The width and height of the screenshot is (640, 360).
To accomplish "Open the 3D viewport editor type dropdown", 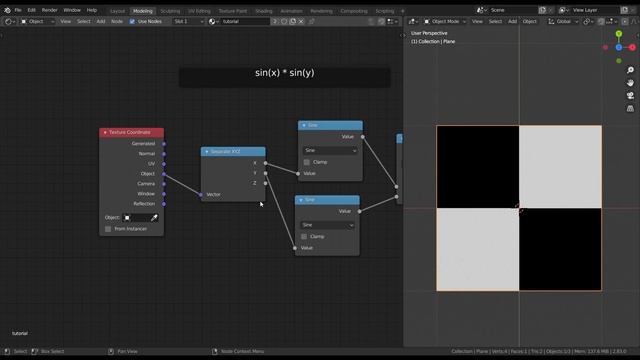I will (x=413, y=22).
